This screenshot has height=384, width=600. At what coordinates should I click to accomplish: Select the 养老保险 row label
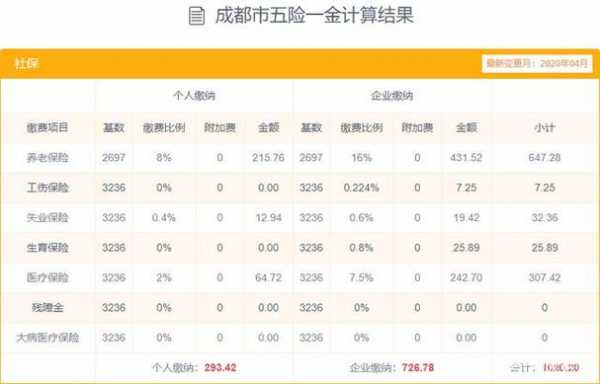tap(47, 158)
